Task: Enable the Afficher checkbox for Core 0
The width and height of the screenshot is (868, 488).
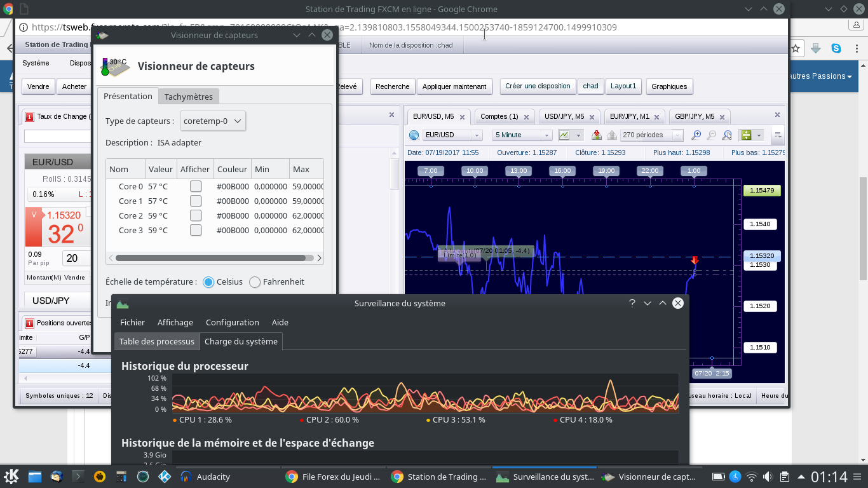Action: click(x=196, y=186)
